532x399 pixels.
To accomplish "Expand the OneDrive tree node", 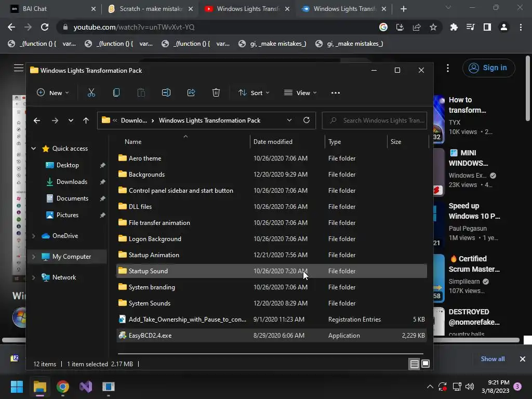I will pos(34,236).
